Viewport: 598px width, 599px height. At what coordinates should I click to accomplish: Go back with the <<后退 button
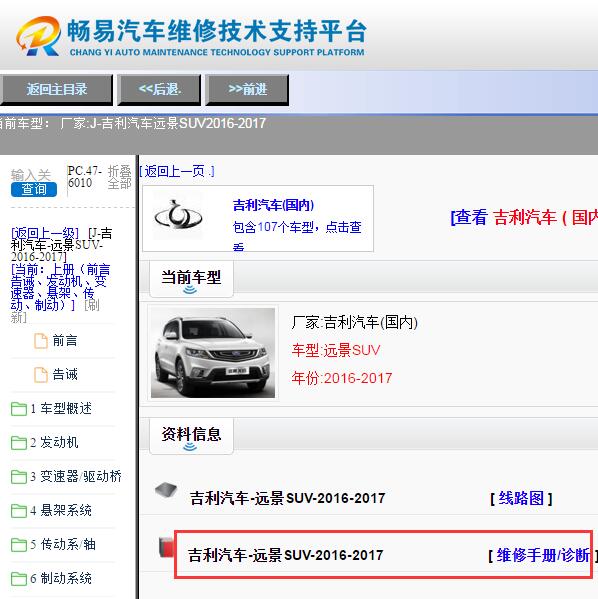point(159,89)
